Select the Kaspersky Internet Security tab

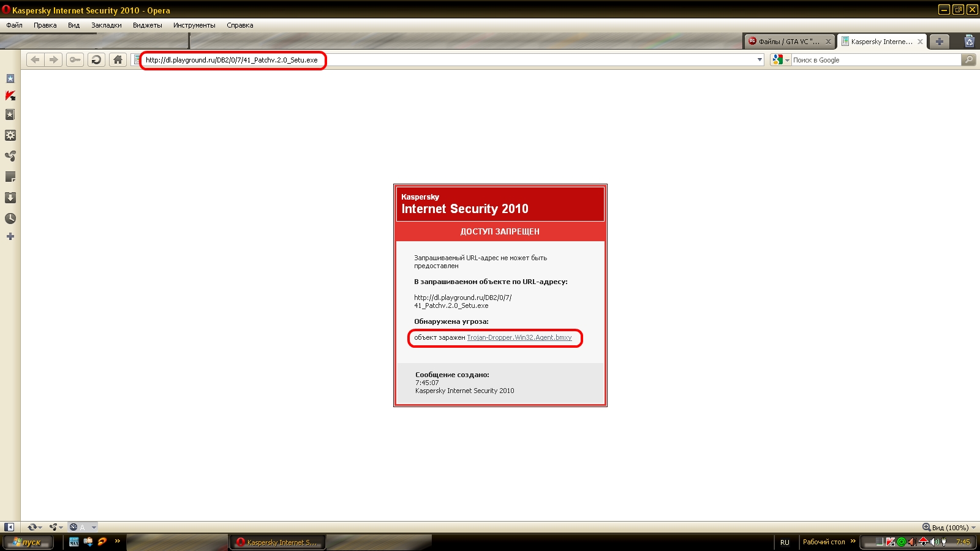point(881,42)
